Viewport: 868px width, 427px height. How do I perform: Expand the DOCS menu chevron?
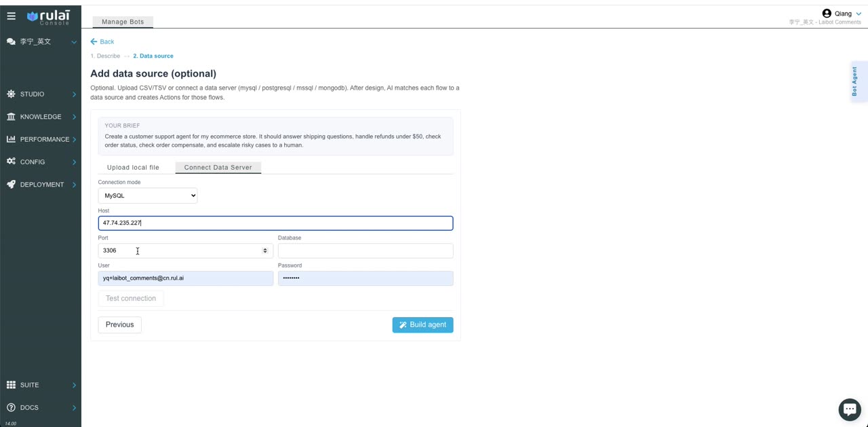click(x=74, y=408)
